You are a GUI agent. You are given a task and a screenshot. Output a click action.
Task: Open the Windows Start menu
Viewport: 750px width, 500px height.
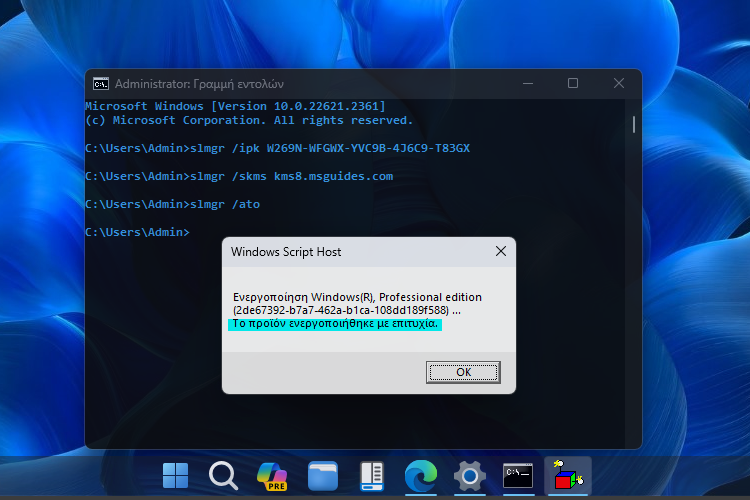pos(176,476)
